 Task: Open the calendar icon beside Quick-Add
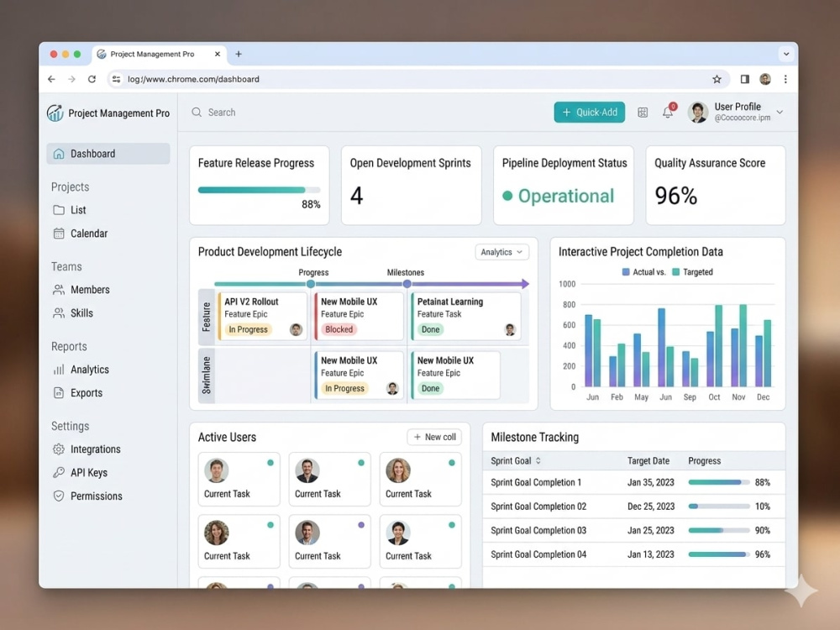pos(643,113)
